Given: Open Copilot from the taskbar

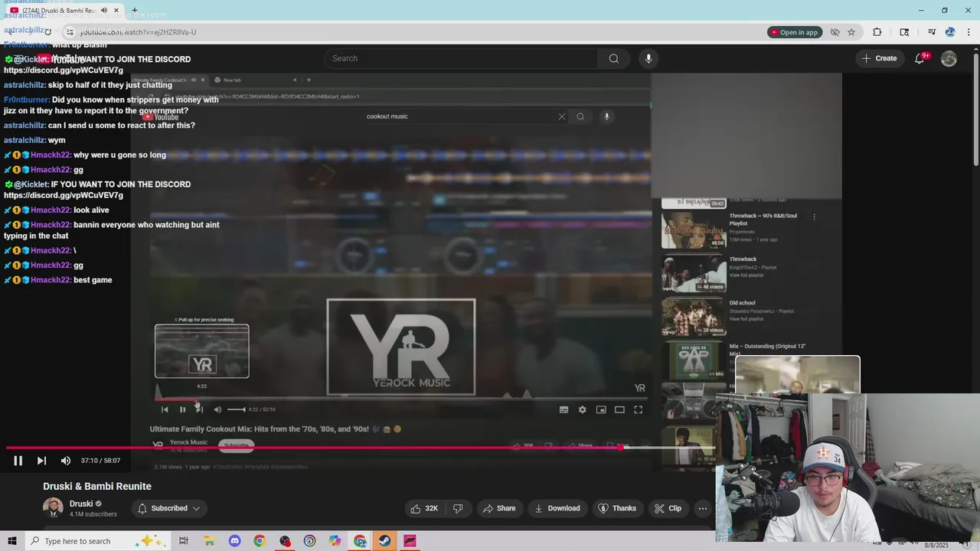Looking at the screenshot, I should [335, 541].
